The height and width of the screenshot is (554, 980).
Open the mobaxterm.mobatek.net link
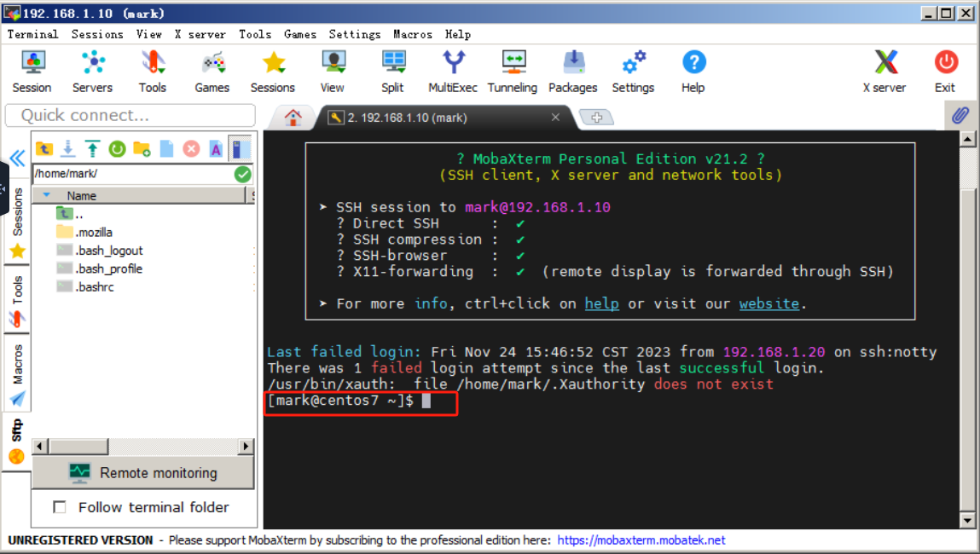point(641,540)
